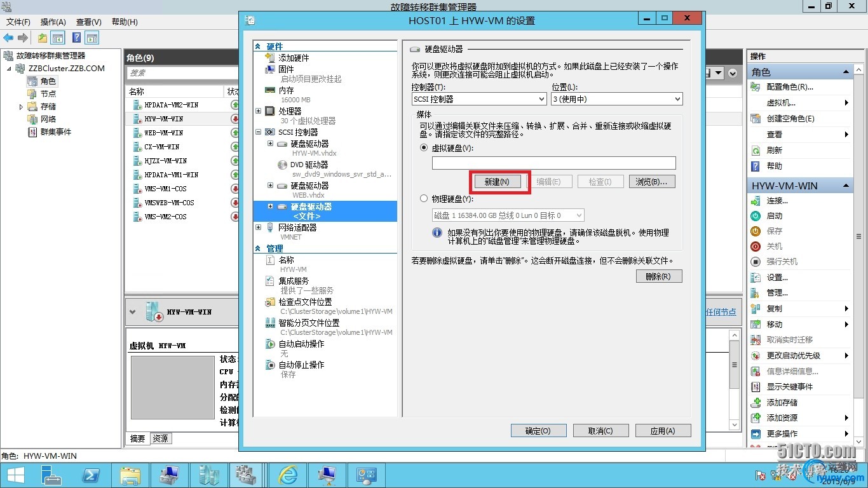Select the 虚拟硬盘 radio button
The height and width of the screenshot is (488, 868).
[424, 148]
